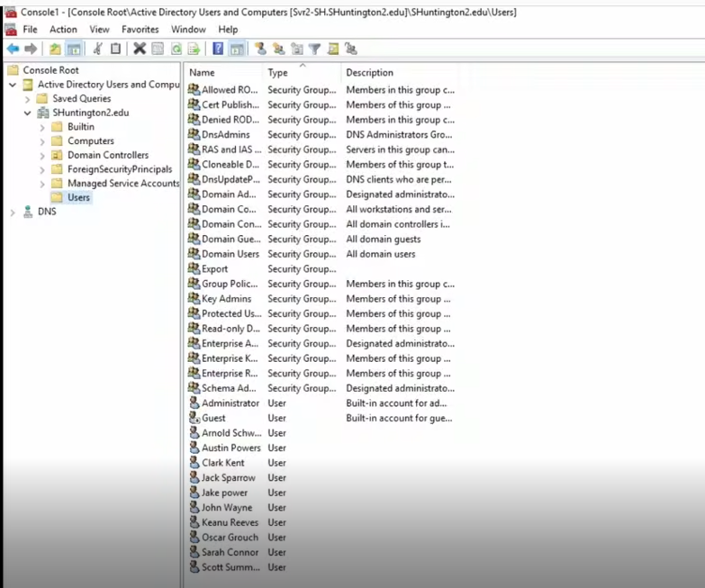Sort by the Description column header
The width and height of the screenshot is (705, 588).
click(x=369, y=72)
